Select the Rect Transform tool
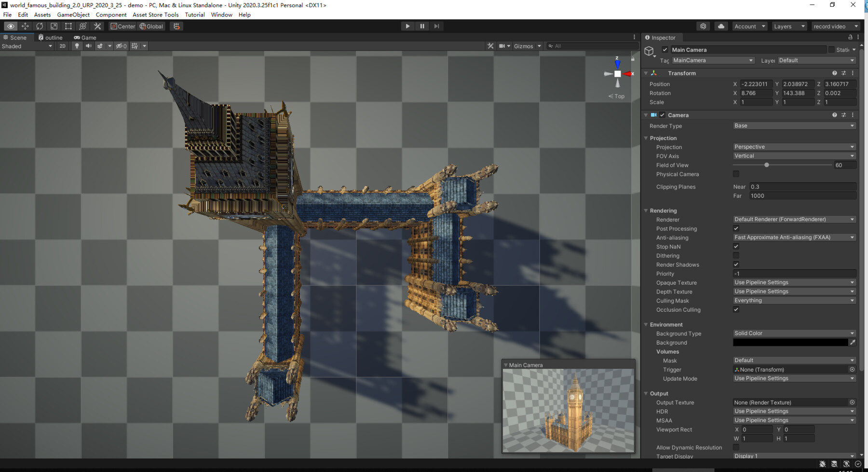This screenshot has width=868, height=472. 68,26
